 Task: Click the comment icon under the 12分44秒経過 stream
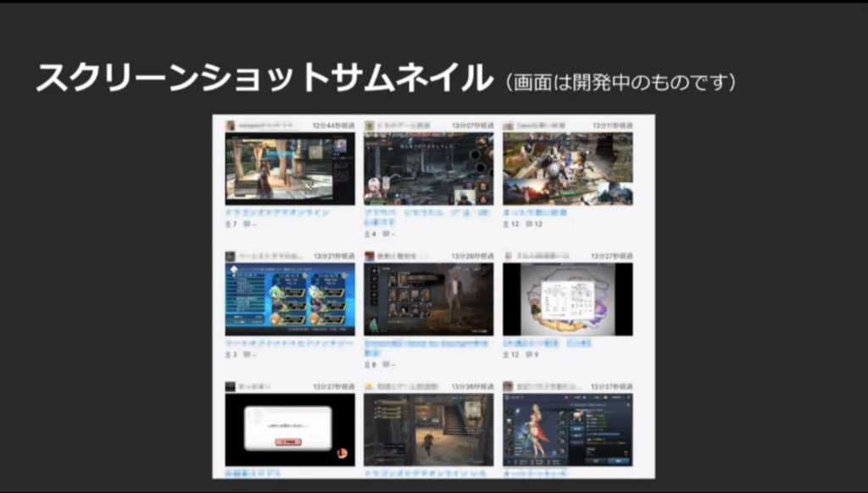coord(247,224)
